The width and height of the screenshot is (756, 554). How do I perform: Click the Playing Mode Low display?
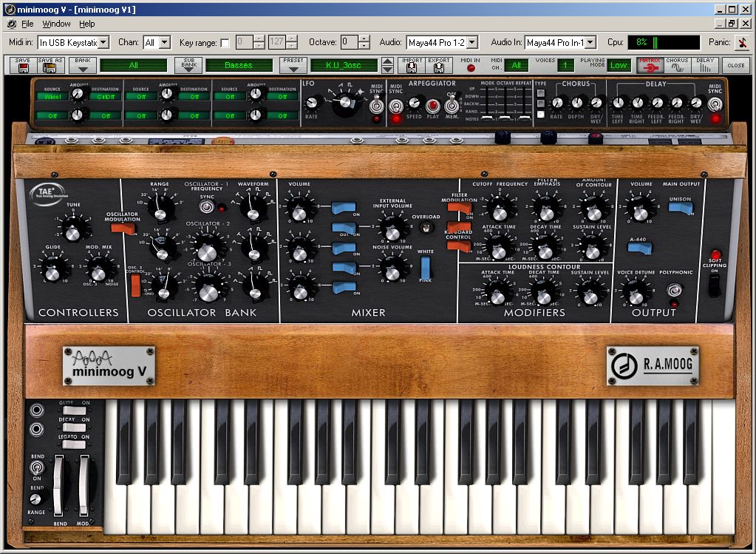click(619, 65)
